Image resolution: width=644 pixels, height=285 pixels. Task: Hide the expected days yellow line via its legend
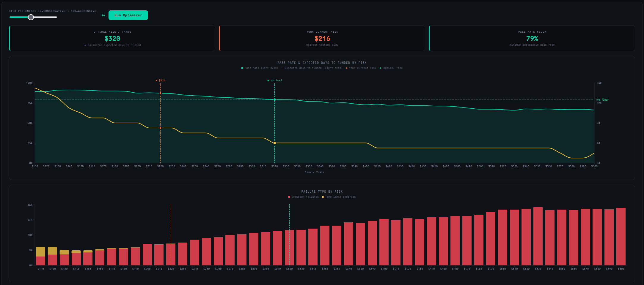[x=282, y=68]
